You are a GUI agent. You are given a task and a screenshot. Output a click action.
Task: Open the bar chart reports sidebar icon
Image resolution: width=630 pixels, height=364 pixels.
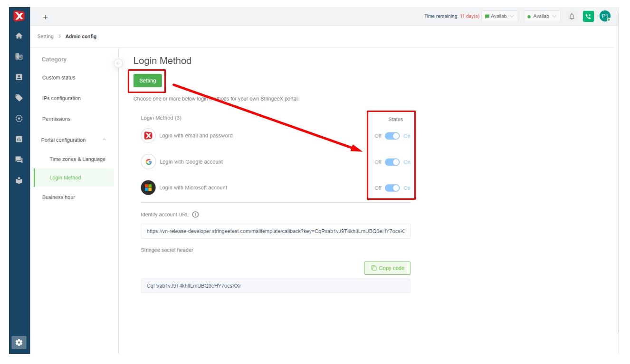(x=19, y=139)
